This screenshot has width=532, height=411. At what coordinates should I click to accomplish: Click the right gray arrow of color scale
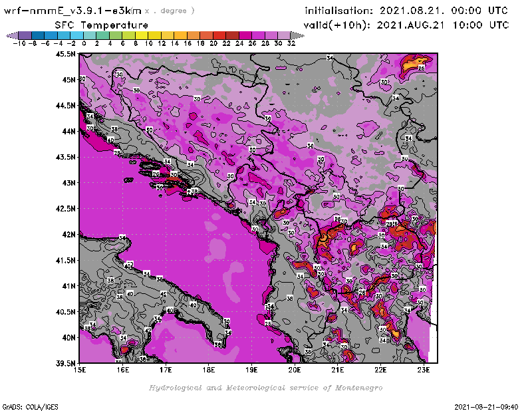pyautogui.click(x=295, y=35)
